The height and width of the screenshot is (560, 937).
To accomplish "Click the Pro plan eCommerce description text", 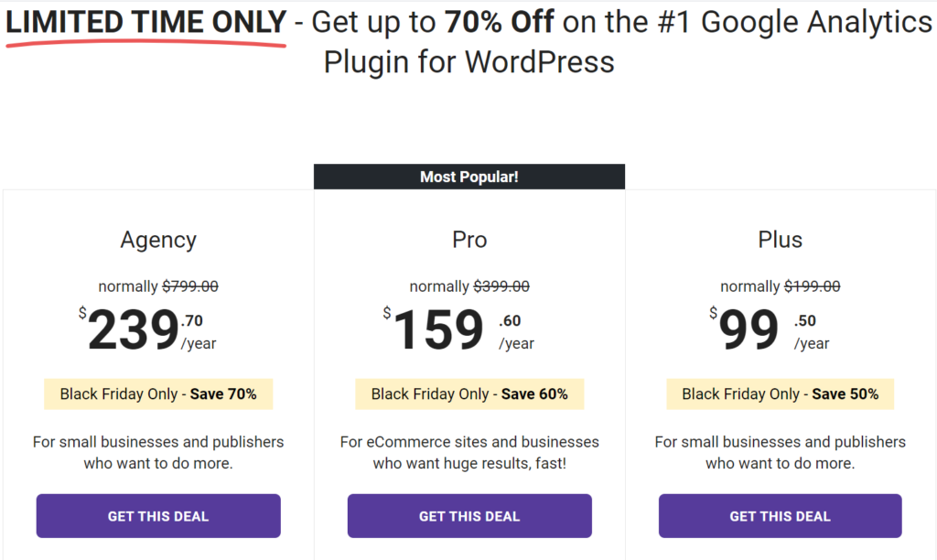I will point(469,452).
